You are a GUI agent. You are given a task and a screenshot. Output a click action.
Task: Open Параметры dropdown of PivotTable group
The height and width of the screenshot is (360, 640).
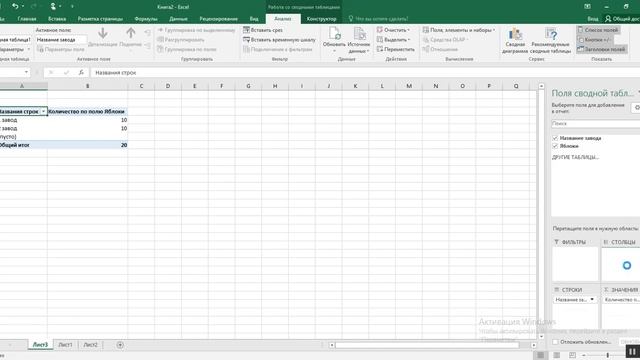click(14, 49)
